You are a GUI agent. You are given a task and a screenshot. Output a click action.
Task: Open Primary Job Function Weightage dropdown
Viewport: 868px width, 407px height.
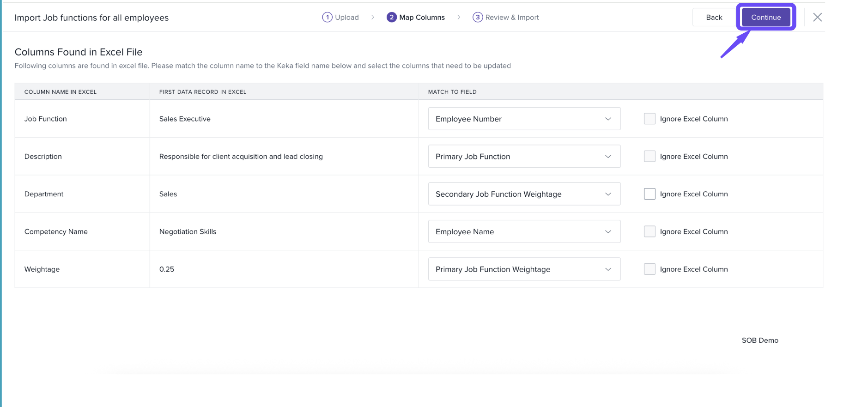click(x=524, y=269)
